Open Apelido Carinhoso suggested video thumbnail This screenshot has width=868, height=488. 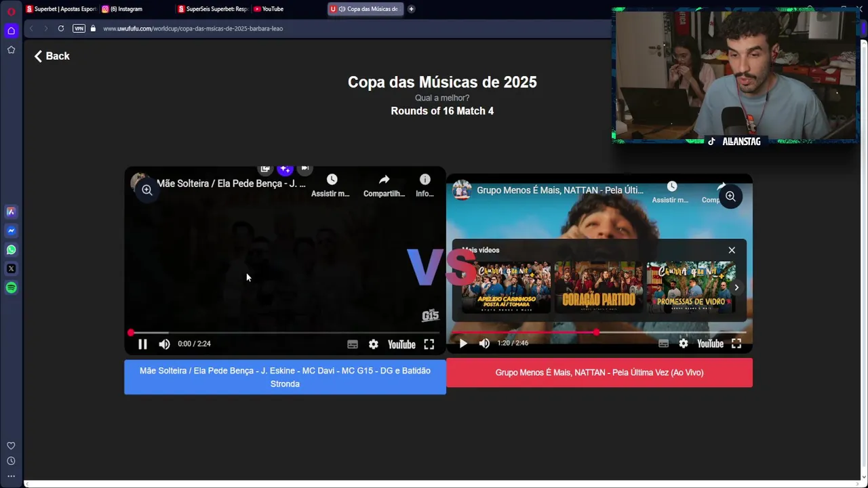[x=507, y=287]
